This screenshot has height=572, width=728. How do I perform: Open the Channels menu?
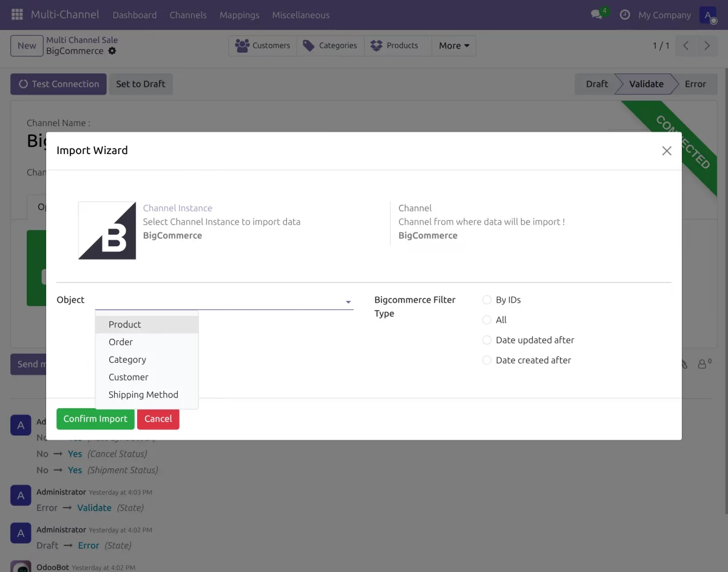click(188, 15)
